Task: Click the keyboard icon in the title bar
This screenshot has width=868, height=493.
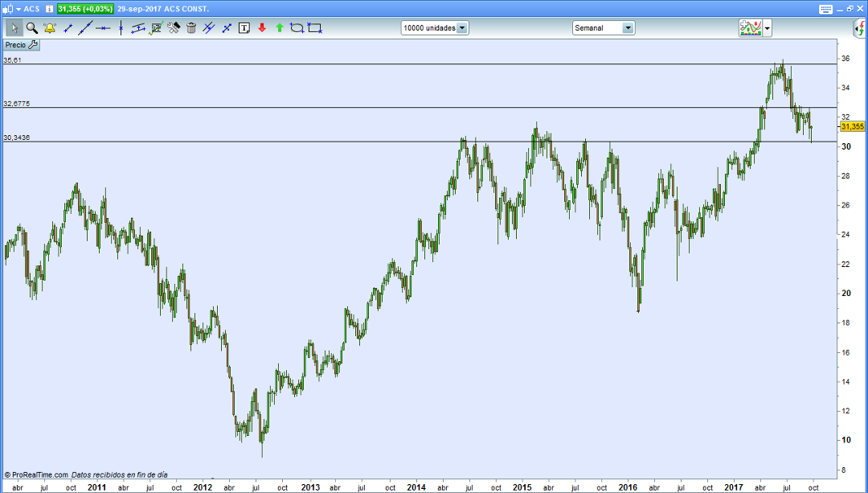Action: [825, 7]
